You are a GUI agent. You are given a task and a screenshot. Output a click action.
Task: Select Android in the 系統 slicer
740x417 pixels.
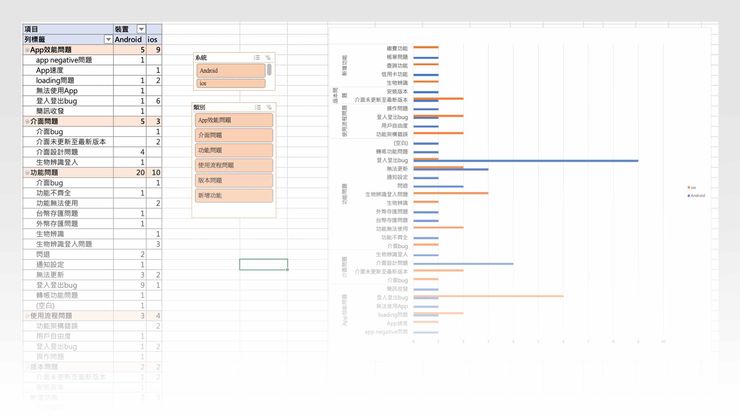tap(229, 71)
